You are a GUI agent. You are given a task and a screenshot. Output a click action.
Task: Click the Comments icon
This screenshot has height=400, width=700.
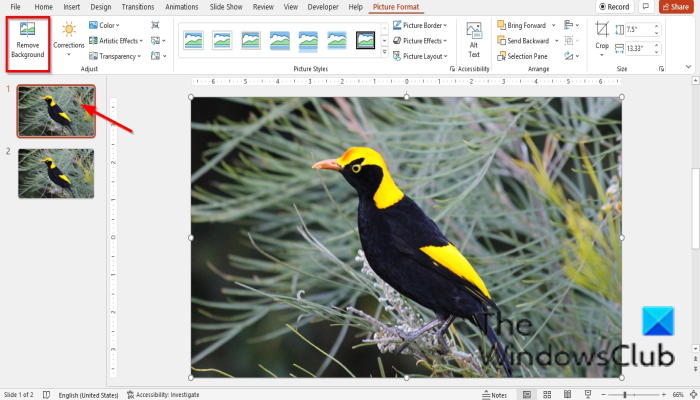(645, 7)
